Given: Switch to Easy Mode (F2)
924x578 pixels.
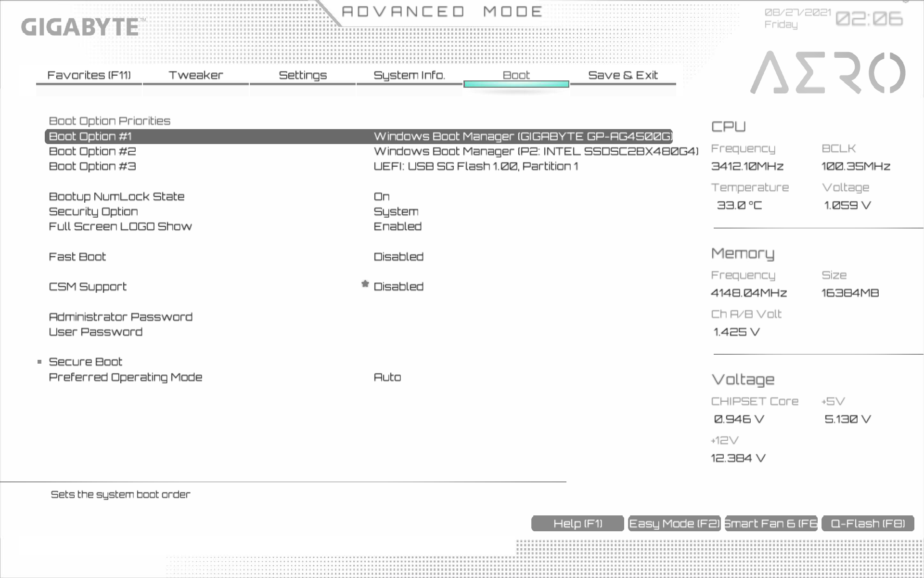Looking at the screenshot, I should 674,524.
